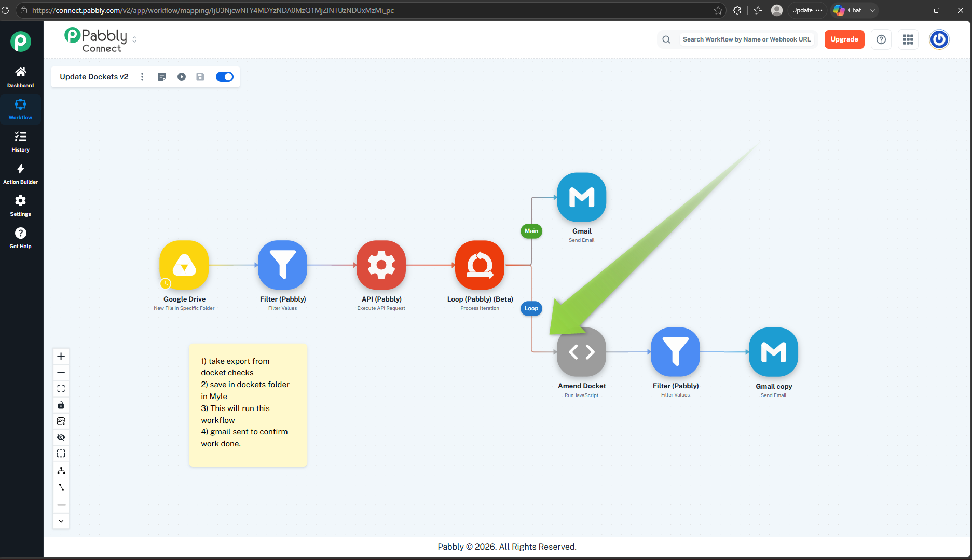Add a note using the sticky note icon
The height and width of the screenshot is (560, 972).
coord(162,77)
